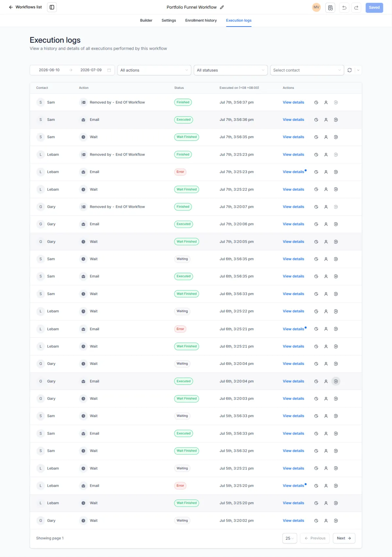Expand the chevron beside the refresh icon
Viewport: 392px width, 557px height.
(358, 70)
